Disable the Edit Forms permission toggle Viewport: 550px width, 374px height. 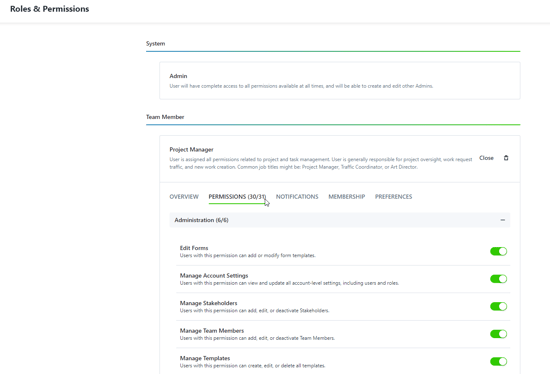click(498, 251)
